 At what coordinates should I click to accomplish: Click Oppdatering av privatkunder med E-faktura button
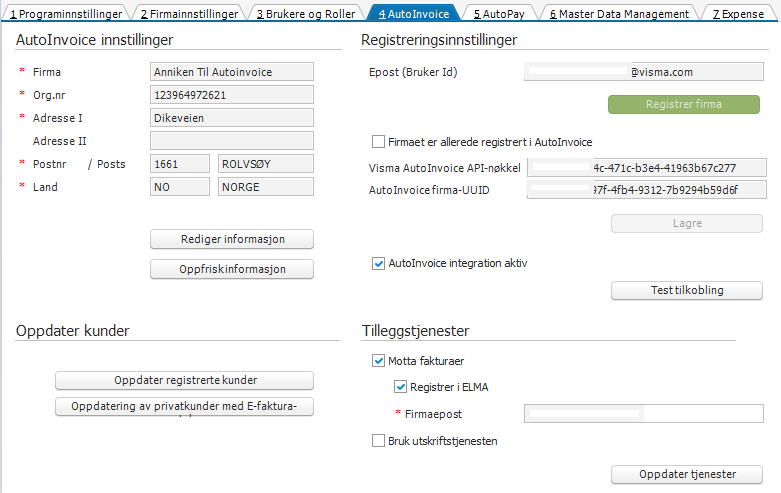(x=184, y=406)
